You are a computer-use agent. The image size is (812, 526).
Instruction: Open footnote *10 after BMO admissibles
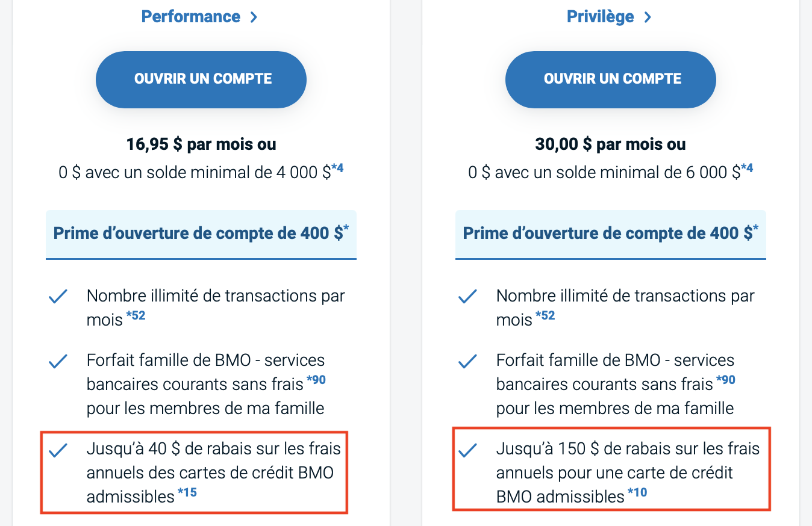pos(637,493)
